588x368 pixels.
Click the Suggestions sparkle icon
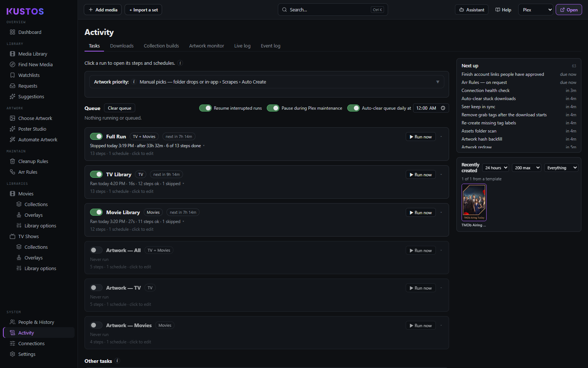pos(12,96)
